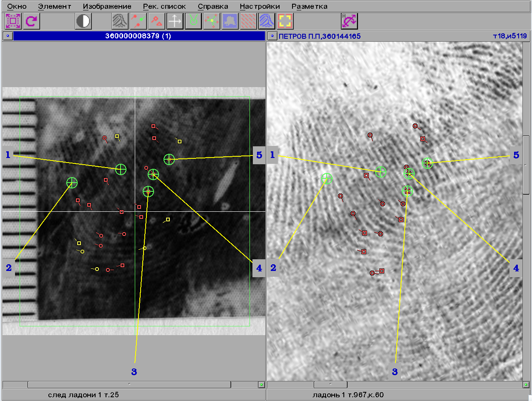532x401 pixels.
Task: Click the red-green minutiae pair icon
Action: coord(138,21)
